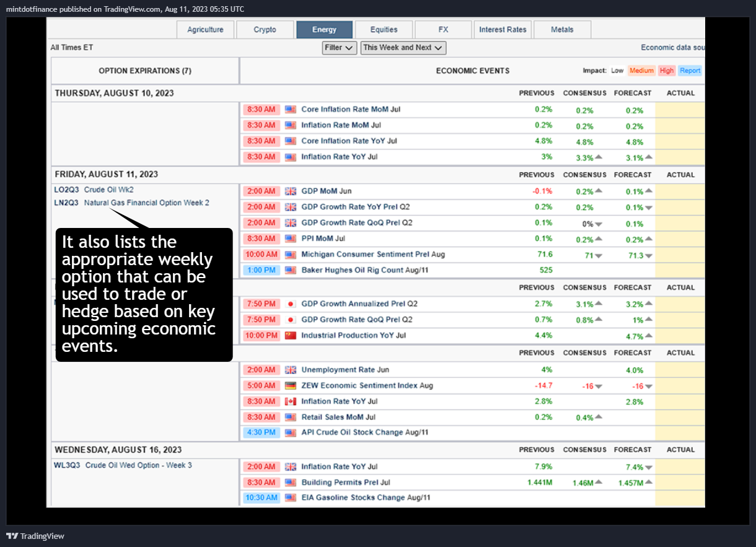Viewport: 756px width, 547px height.
Task: Click the GDP MoM previous value -0.1%
Action: coord(543,191)
